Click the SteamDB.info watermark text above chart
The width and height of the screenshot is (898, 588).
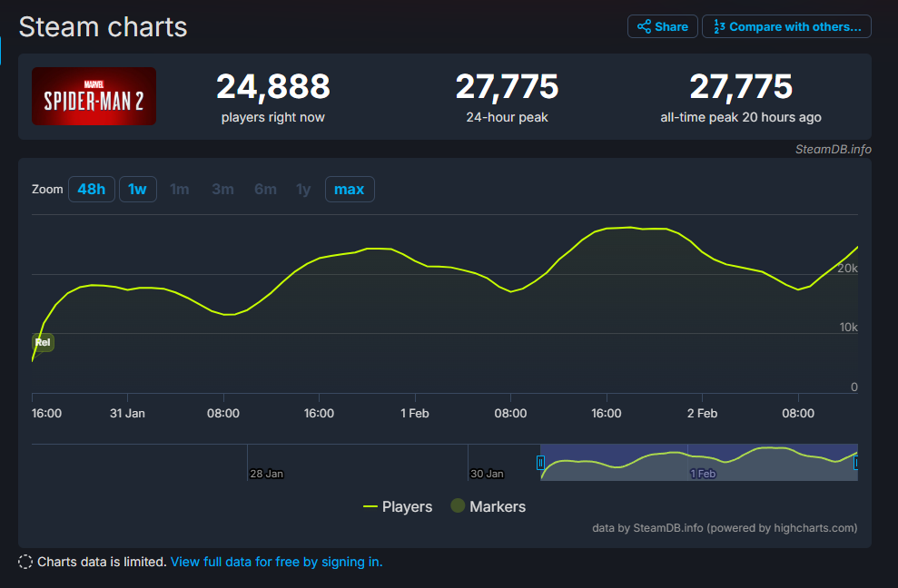point(834,150)
